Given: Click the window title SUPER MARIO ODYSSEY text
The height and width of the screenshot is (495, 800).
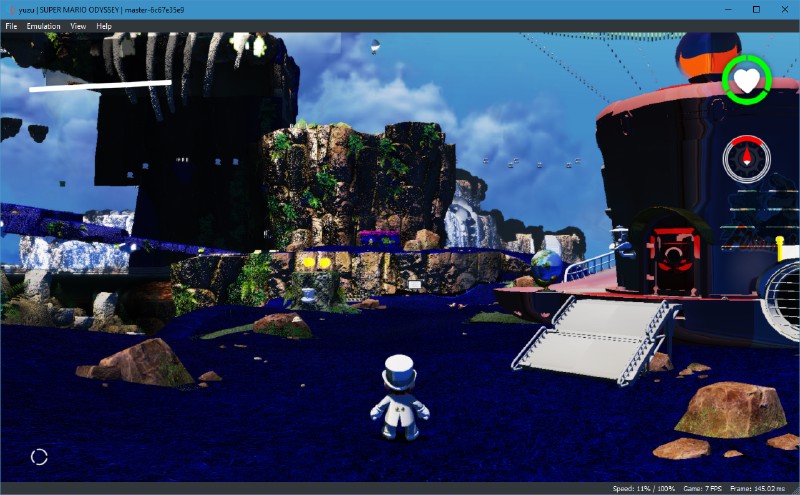Looking at the screenshot, I should click(x=79, y=10).
